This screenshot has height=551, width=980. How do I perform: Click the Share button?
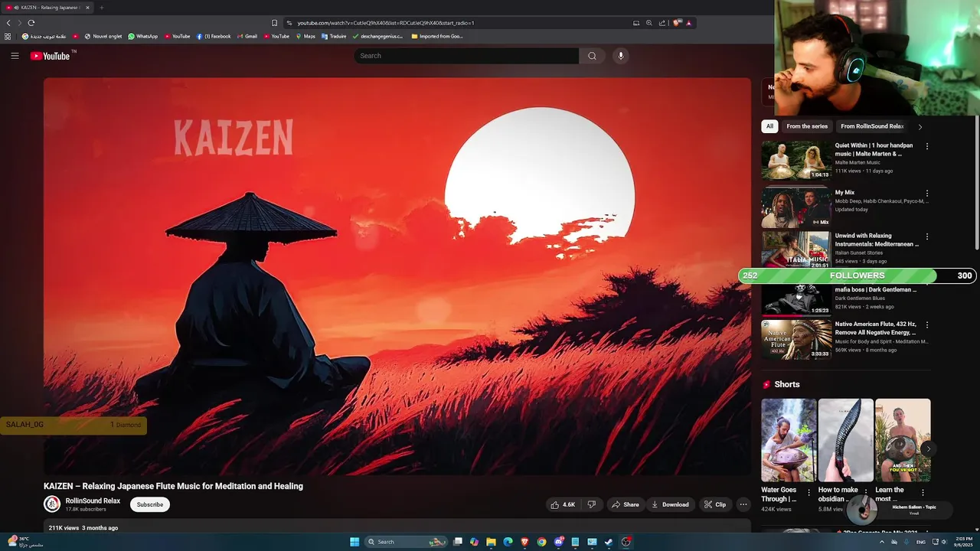tap(626, 504)
